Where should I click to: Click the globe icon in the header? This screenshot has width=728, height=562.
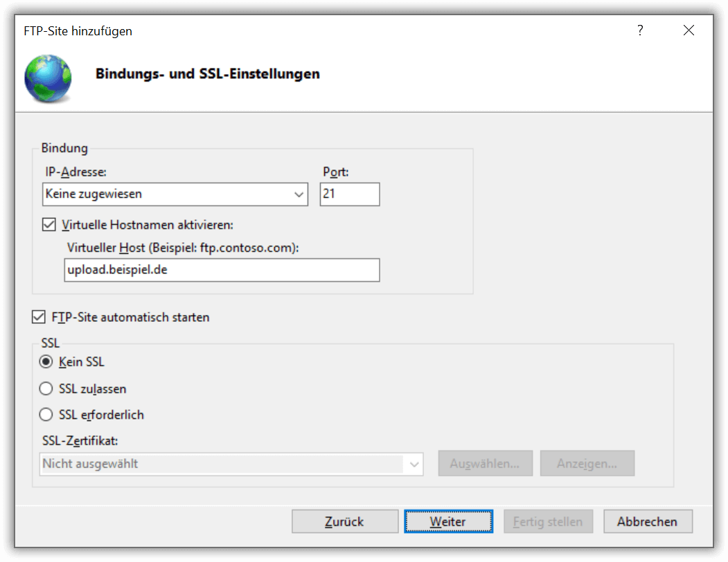pyautogui.click(x=48, y=78)
